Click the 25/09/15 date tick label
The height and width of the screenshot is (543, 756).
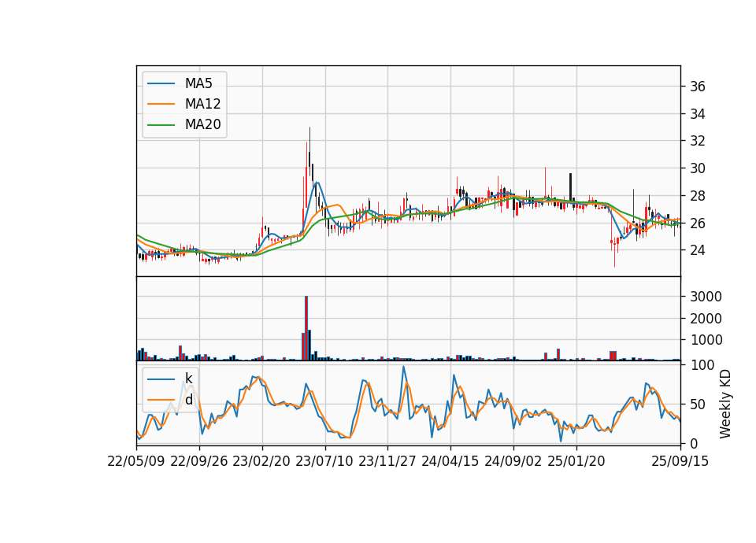coord(680,461)
